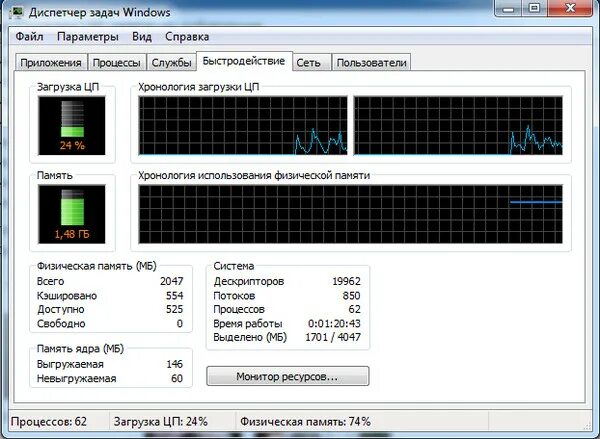Switch to the Пользователи tab

[x=372, y=62]
